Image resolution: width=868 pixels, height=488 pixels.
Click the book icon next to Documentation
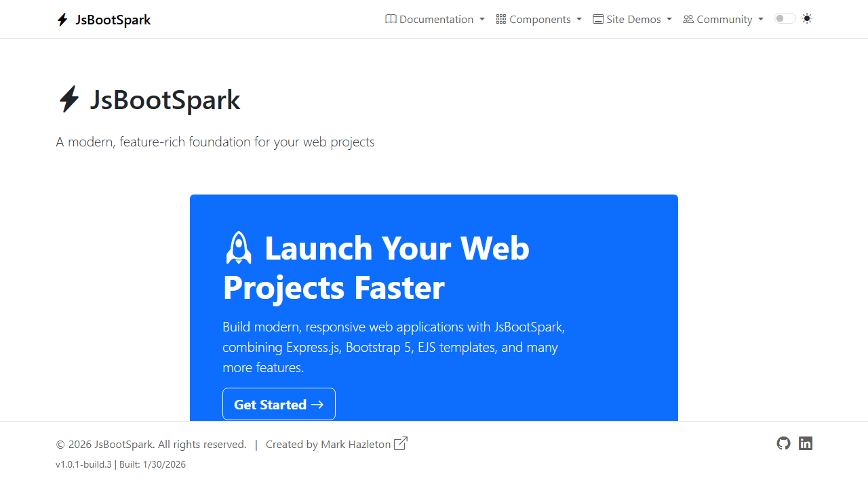click(391, 19)
